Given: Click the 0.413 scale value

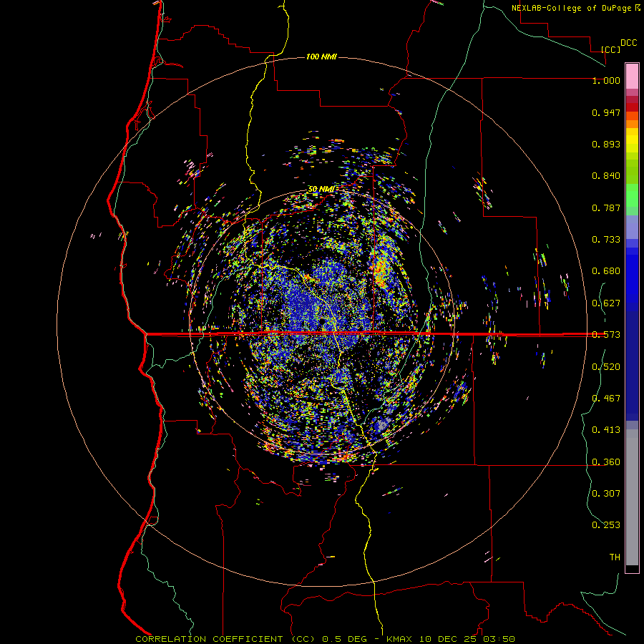Looking at the screenshot, I should click(606, 430).
